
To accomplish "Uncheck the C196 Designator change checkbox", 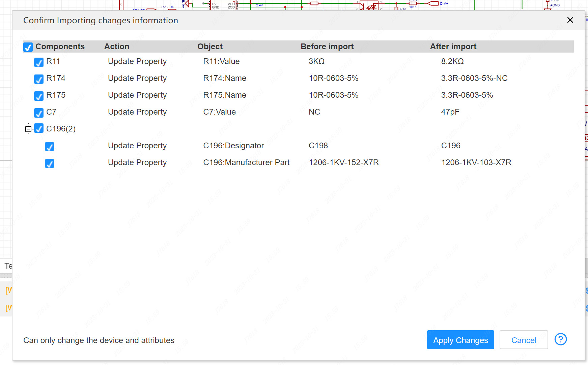I will tap(50, 147).
